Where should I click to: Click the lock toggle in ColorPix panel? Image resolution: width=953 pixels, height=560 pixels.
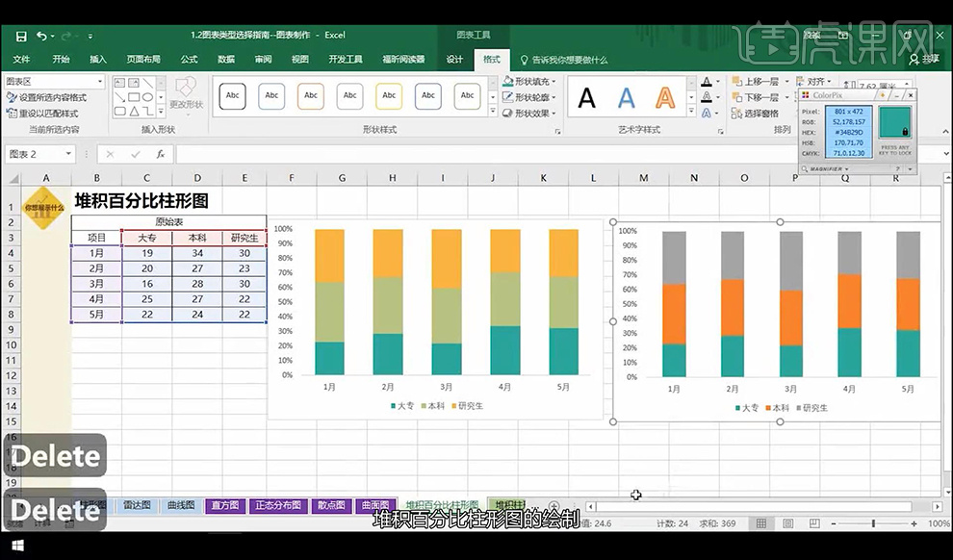[906, 132]
